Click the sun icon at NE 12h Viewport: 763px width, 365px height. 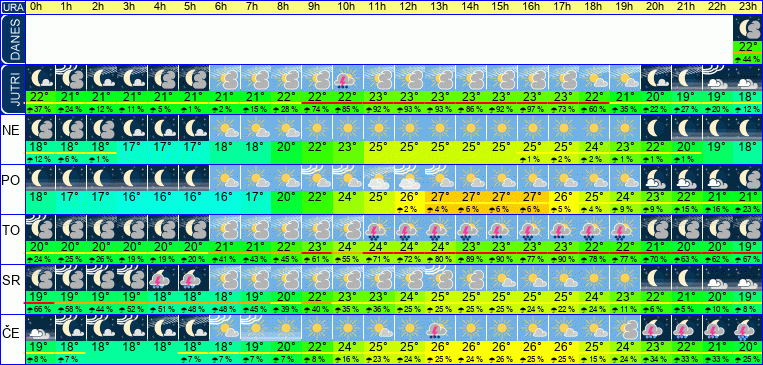[x=409, y=128]
